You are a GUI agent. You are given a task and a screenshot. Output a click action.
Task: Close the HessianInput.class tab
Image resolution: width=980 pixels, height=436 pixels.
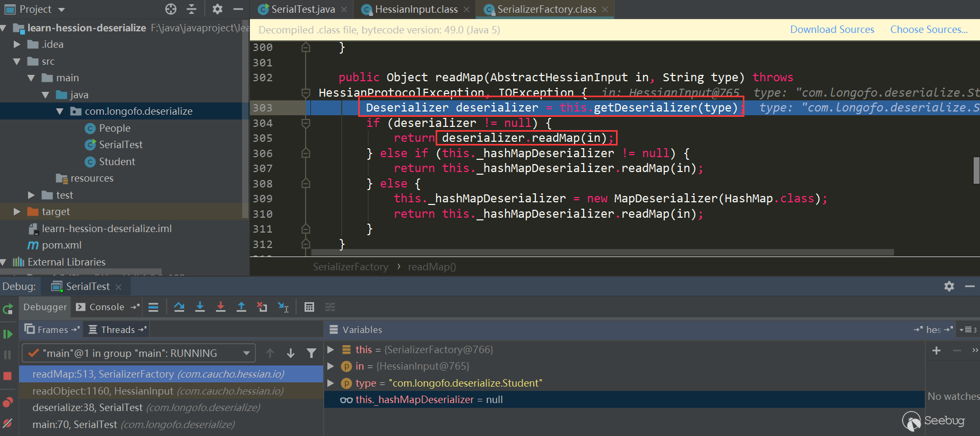(466, 10)
